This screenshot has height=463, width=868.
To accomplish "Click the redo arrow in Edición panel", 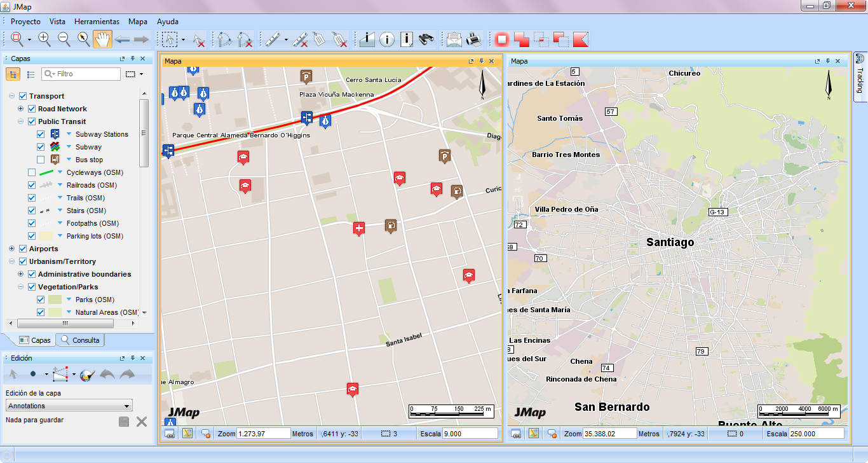I will [x=127, y=375].
